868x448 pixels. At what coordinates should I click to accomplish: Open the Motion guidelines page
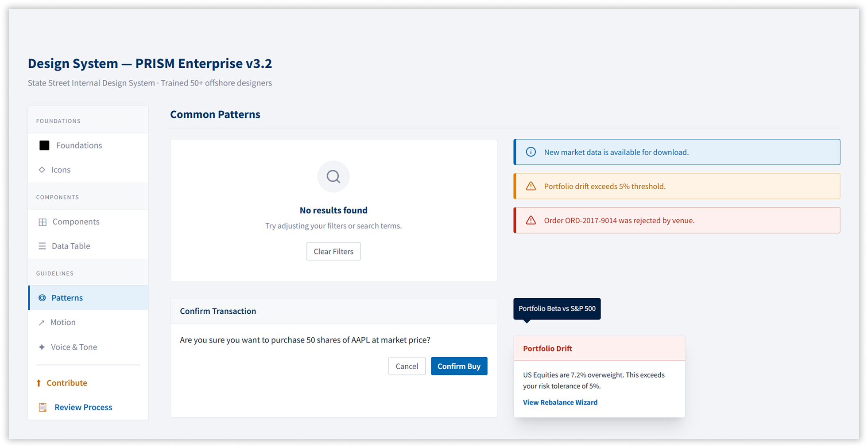[x=63, y=322]
